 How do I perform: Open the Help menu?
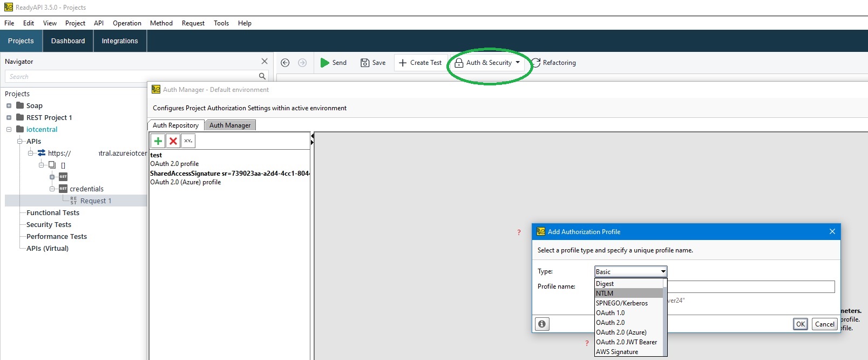[x=245, y=23]
